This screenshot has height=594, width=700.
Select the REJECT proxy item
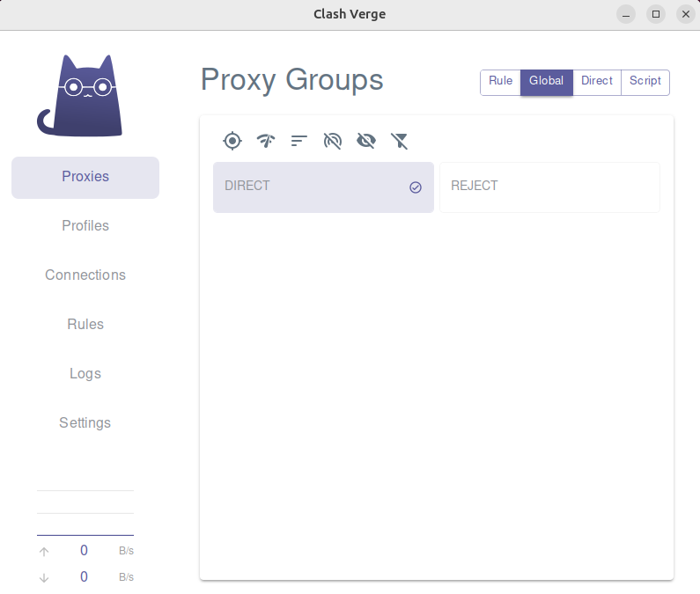tap(549, 187)
